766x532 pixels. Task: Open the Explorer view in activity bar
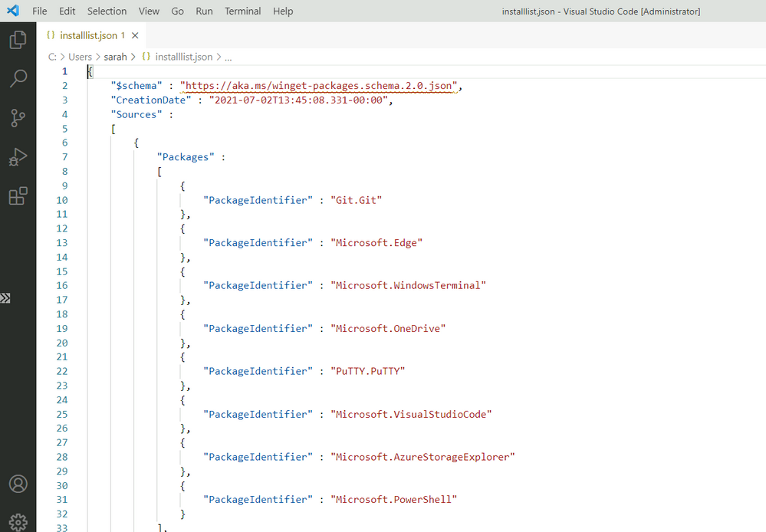click(x=18, y=40)
